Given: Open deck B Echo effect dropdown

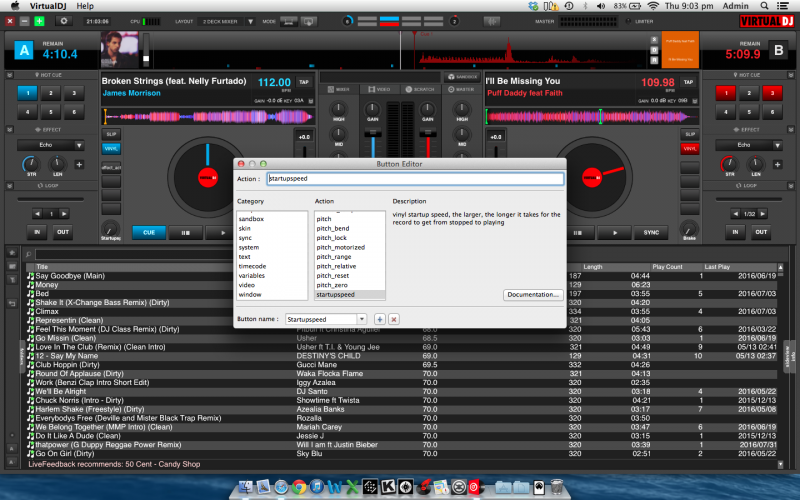Looking at the screenshot, I should click(777, 145).
